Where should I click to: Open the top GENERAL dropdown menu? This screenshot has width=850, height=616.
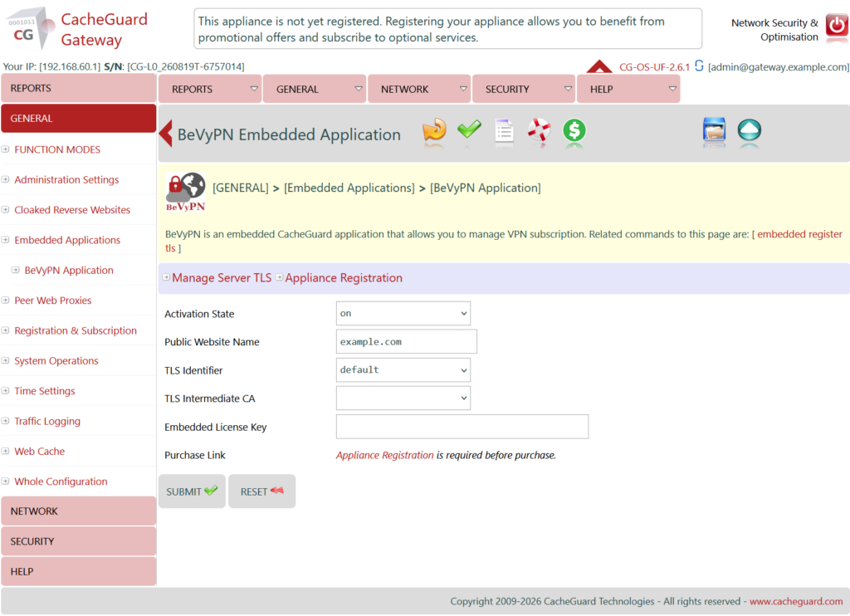pos(315,89)
